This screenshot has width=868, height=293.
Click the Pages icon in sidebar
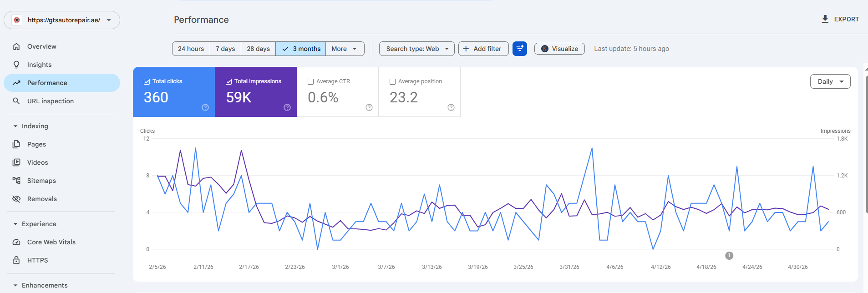[x=16, y=144]
